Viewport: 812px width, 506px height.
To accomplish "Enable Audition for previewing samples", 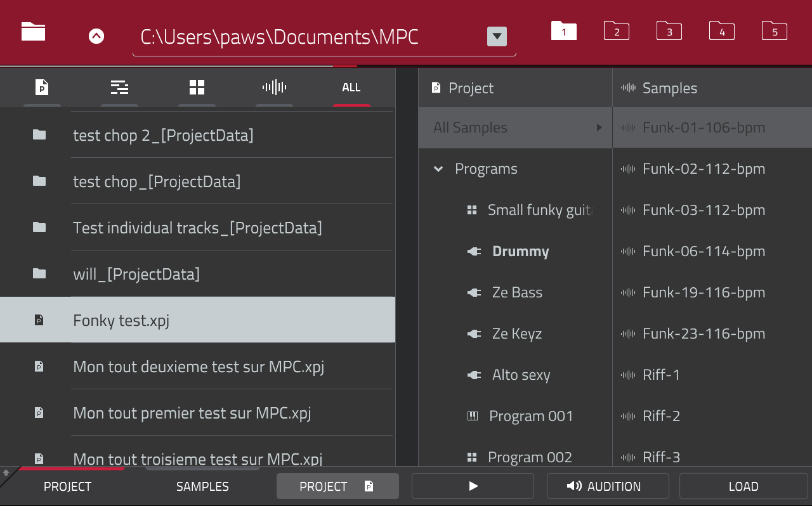I will 607,486.
